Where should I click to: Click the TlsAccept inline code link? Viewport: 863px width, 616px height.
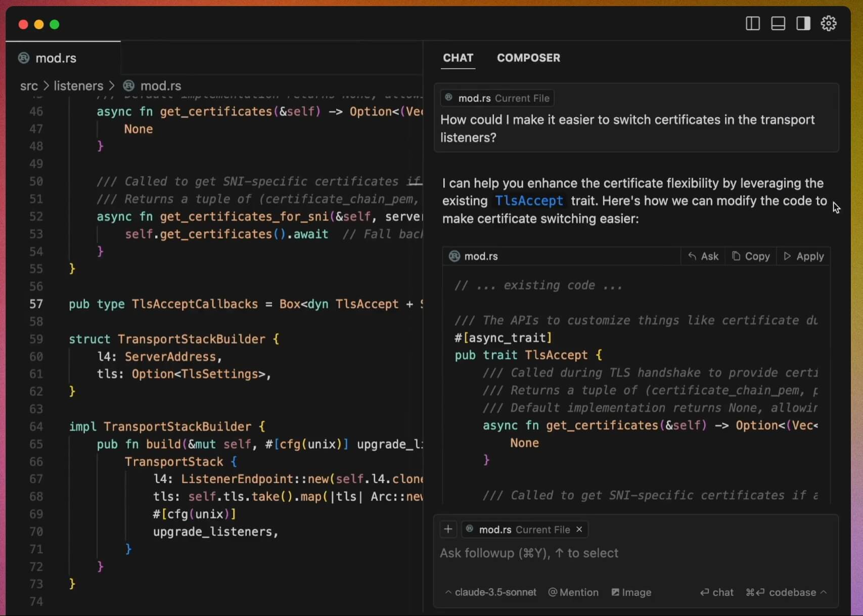[x=529, y=201]
